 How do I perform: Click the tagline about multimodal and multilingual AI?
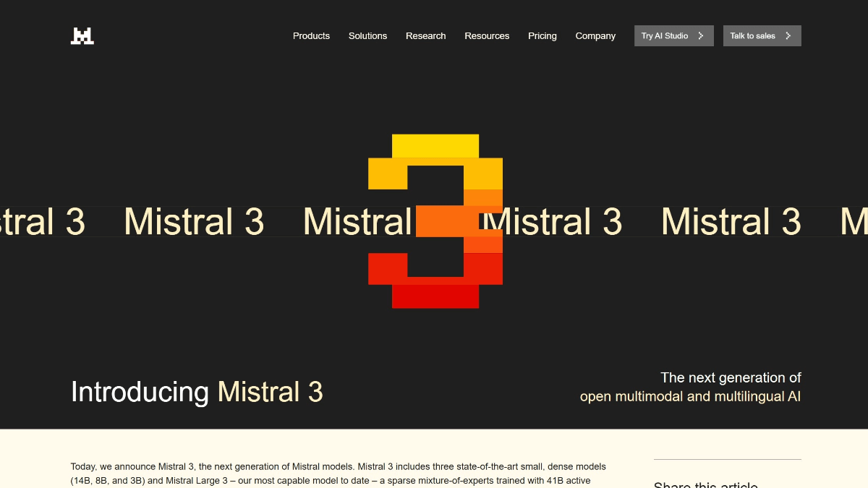coord(690,387)
